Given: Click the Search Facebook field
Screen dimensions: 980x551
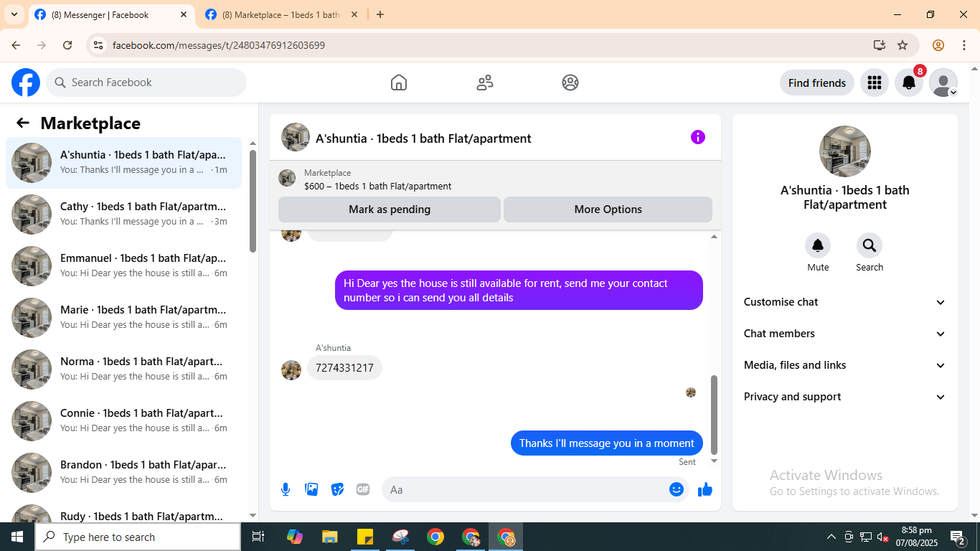Looking at the screenshot, I should (x=146, y=83).
